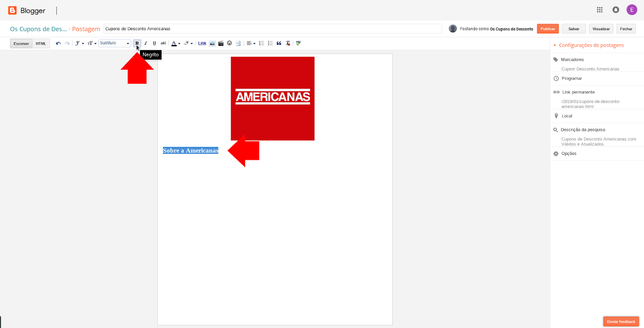Click the 'Sobre a Americanas' selected heading
644x328 pixels.
pos(191,151)
